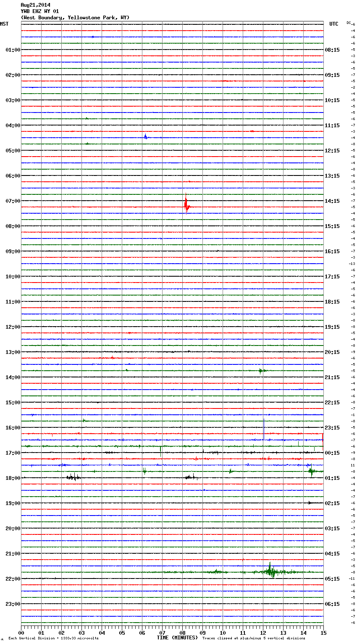Select the 07:00 MST row label

click(13, 201)
